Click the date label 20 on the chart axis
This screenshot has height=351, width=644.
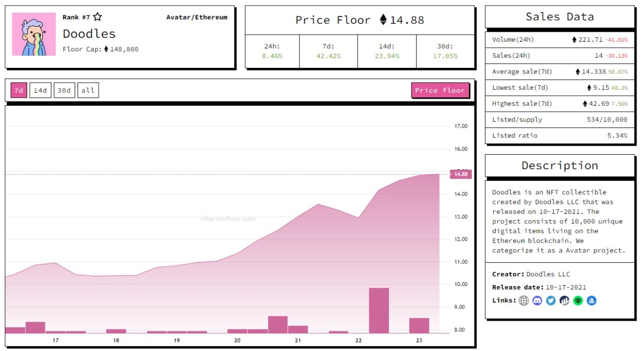237,340
